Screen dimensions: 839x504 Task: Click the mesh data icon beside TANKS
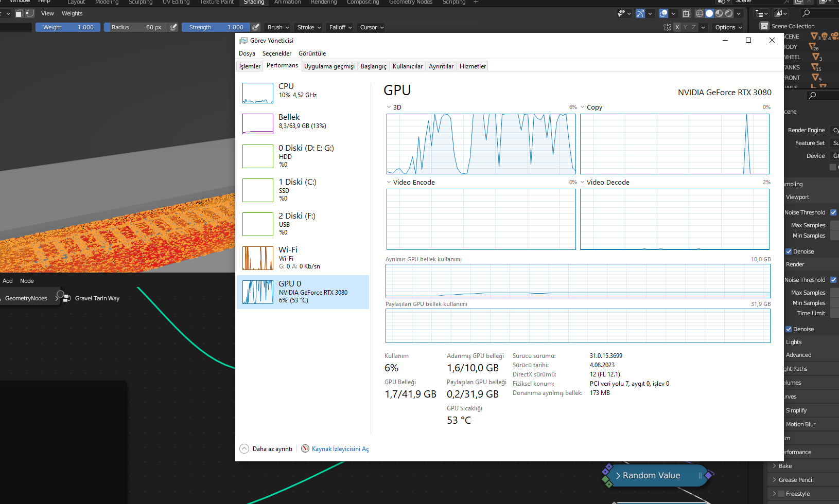pyautogui.click(x=815, y=67)
